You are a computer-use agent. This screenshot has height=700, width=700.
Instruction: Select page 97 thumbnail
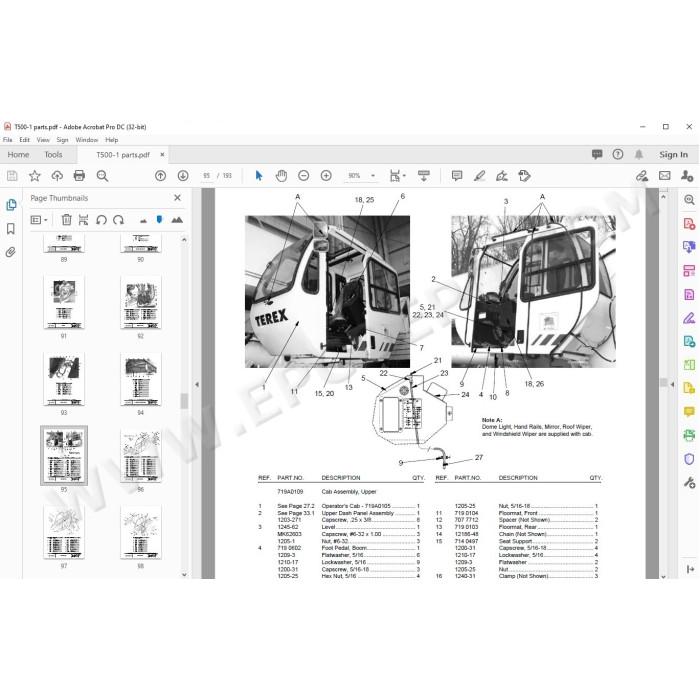64,532
